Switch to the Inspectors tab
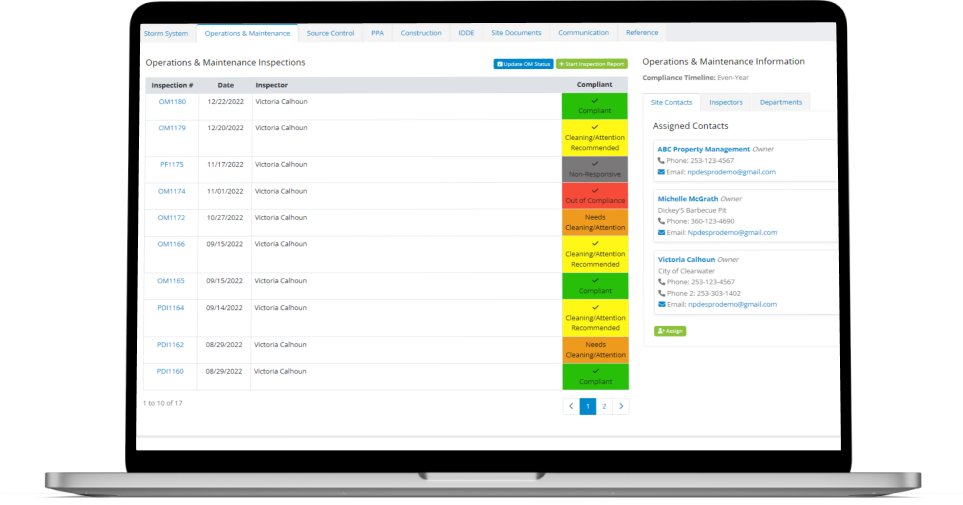 pos(726,102)
